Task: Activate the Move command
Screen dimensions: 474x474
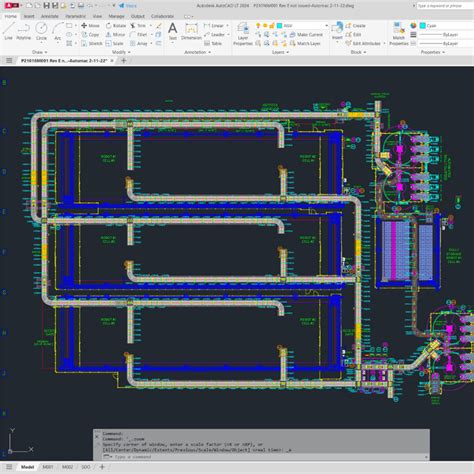Action: click(x=90, y=26)
